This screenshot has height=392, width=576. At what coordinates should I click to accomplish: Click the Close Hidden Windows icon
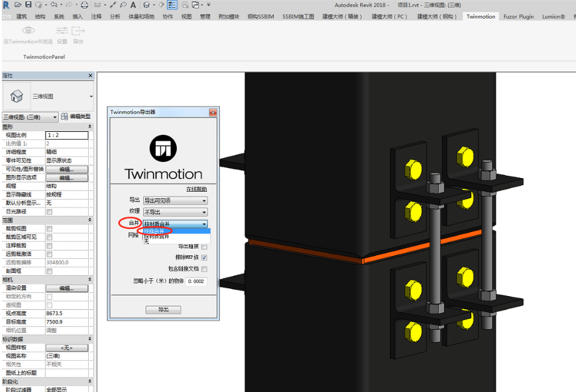point(185,5)
